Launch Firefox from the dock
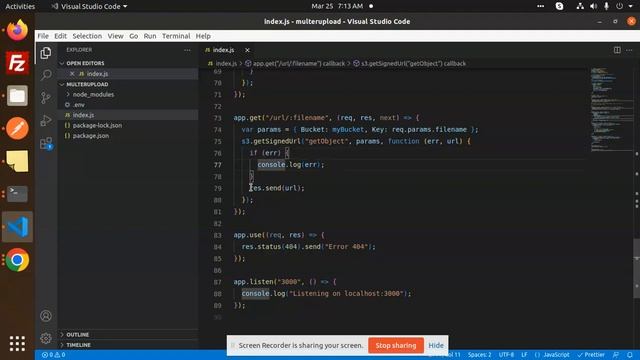 [x=17, y=30]
